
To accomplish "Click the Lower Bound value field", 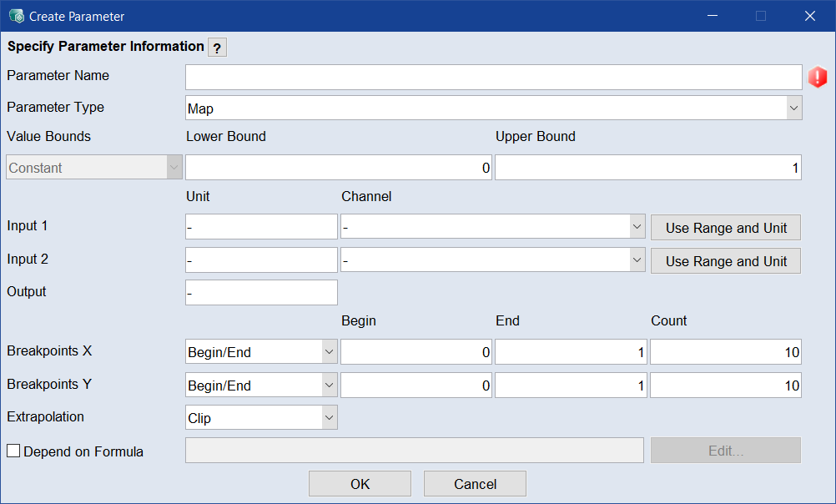I will pos(339,168).
